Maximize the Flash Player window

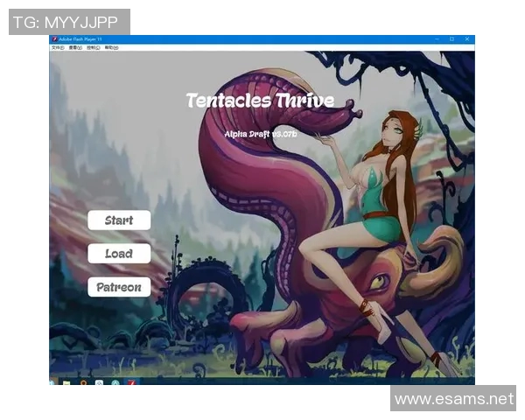(x=452, y=39)
